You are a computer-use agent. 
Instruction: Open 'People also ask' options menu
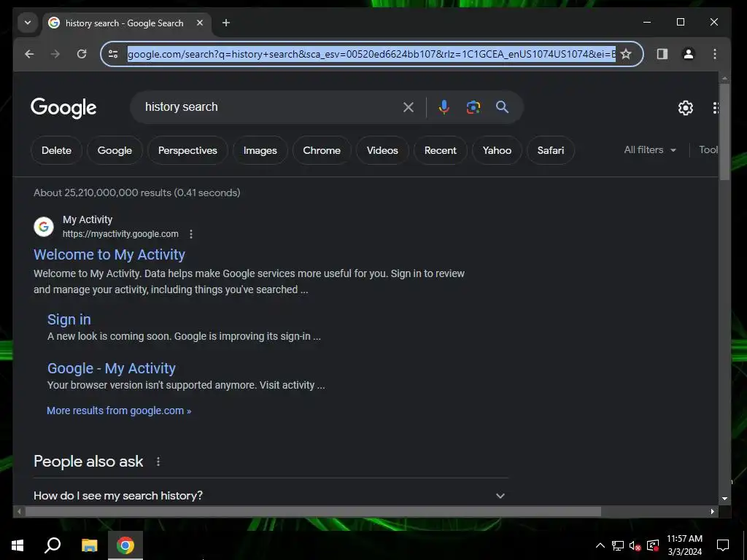(x=158, y=462)
